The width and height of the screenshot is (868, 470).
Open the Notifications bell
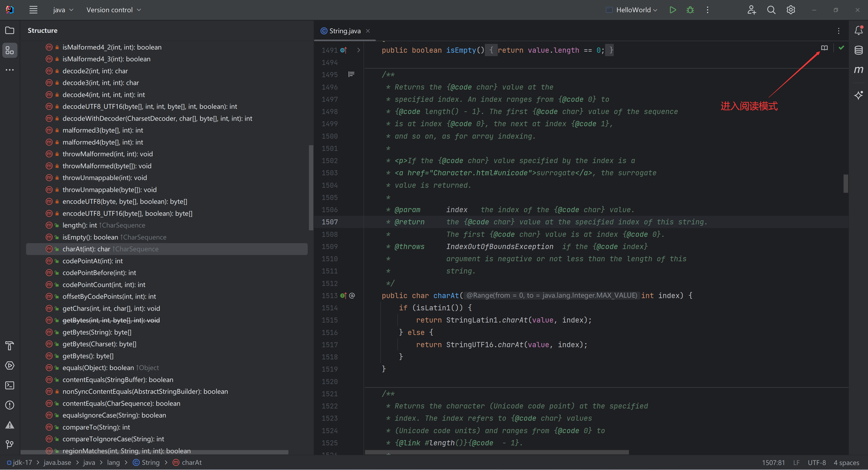[859, 30]
